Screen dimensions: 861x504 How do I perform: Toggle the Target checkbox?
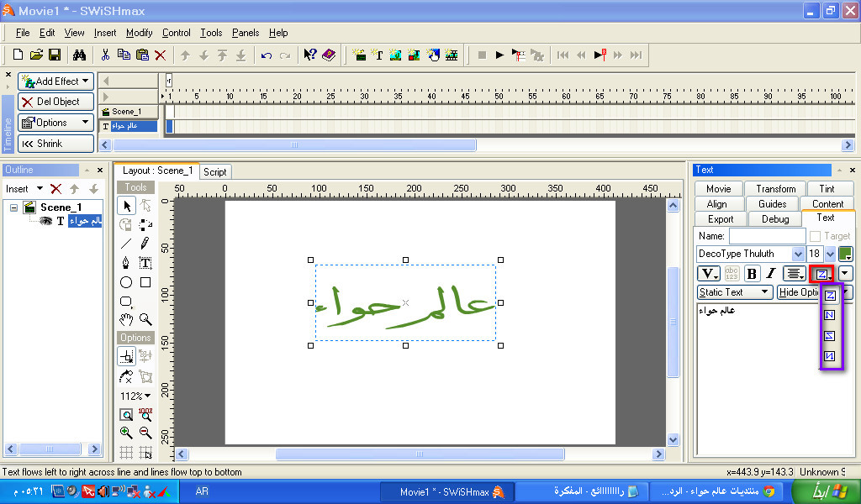pyautogui.click(x=815, y=237)
